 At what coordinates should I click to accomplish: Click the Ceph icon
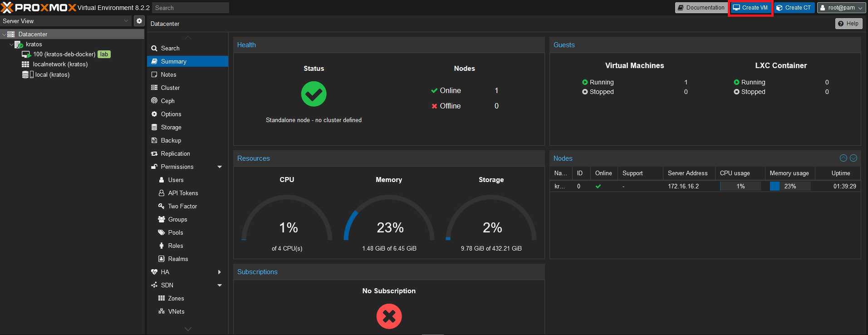coord(154,101)
